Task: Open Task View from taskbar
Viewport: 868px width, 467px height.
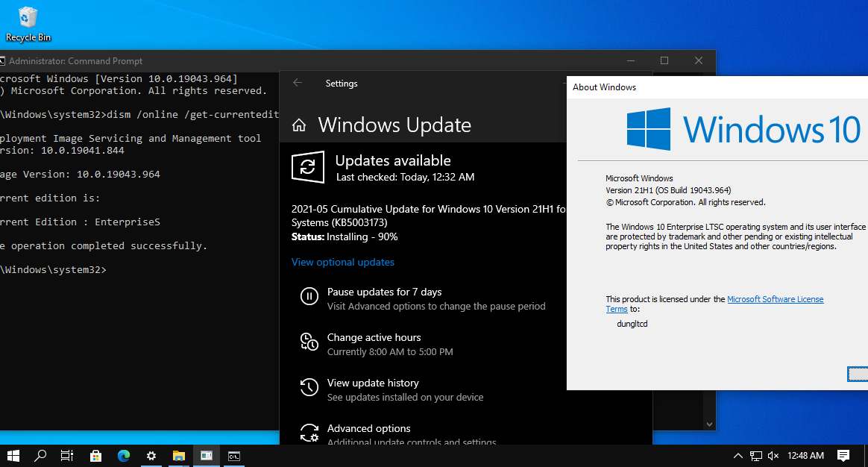Action: point(67,456)
